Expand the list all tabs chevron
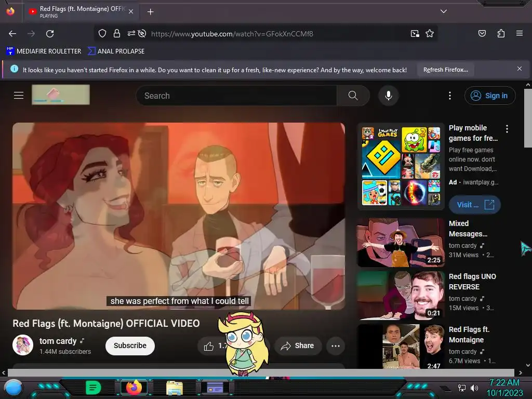532x399 pixels. click(x=443, y=11)
